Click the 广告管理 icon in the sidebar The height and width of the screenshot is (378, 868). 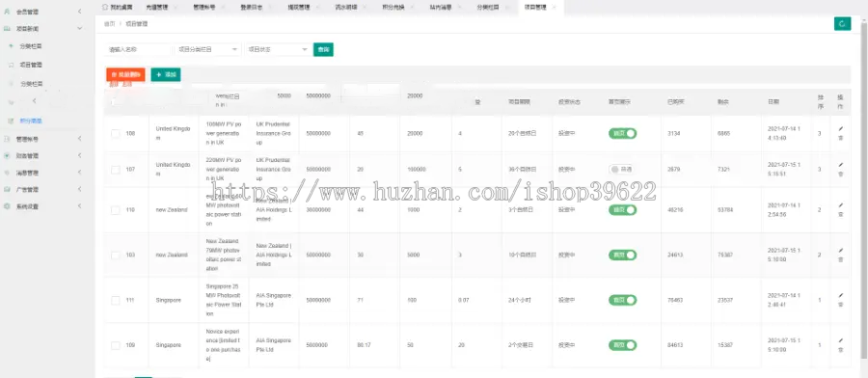point(7,189)
